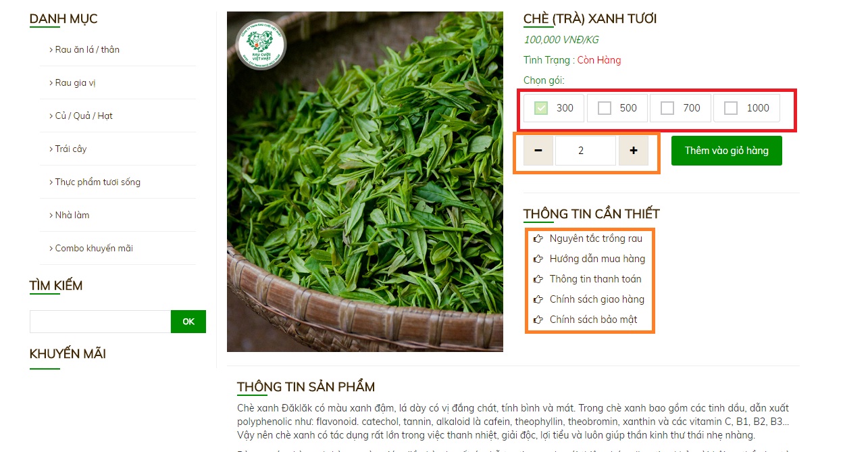
Task: Focus the Tìm kiếm search field
Action: (x=100, y=322)
